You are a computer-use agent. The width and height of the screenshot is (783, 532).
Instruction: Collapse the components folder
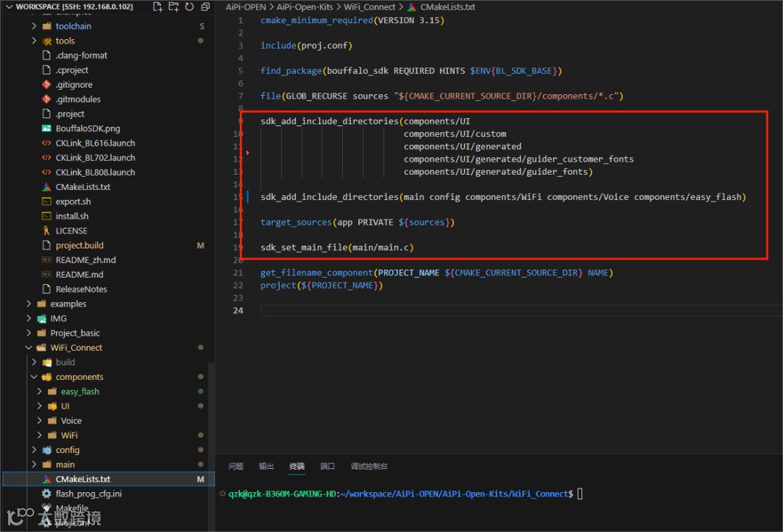point(34,377)
